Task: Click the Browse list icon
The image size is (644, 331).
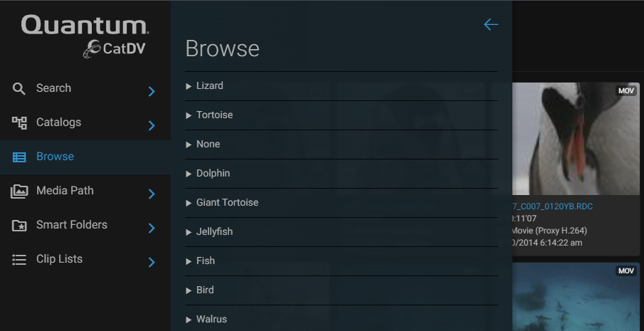Action: (x=19, y=157)
